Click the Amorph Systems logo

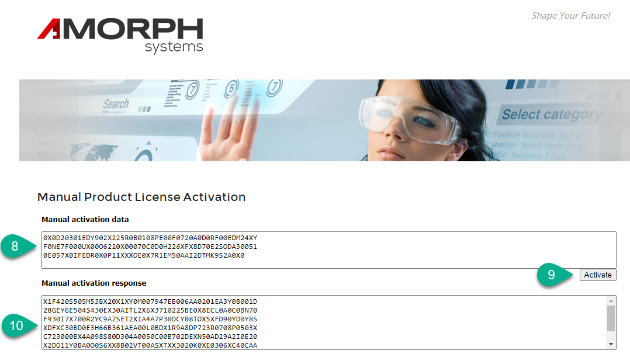point(120,35)
